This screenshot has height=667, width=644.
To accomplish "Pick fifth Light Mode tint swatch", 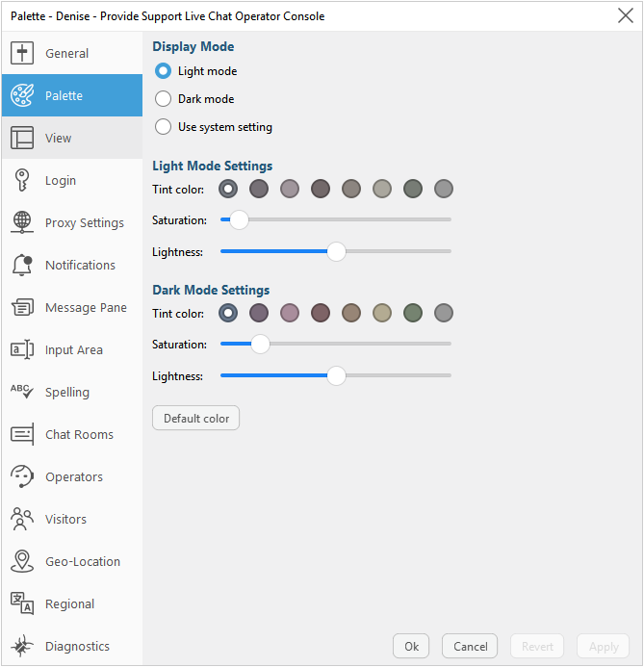I will [351, 189].
